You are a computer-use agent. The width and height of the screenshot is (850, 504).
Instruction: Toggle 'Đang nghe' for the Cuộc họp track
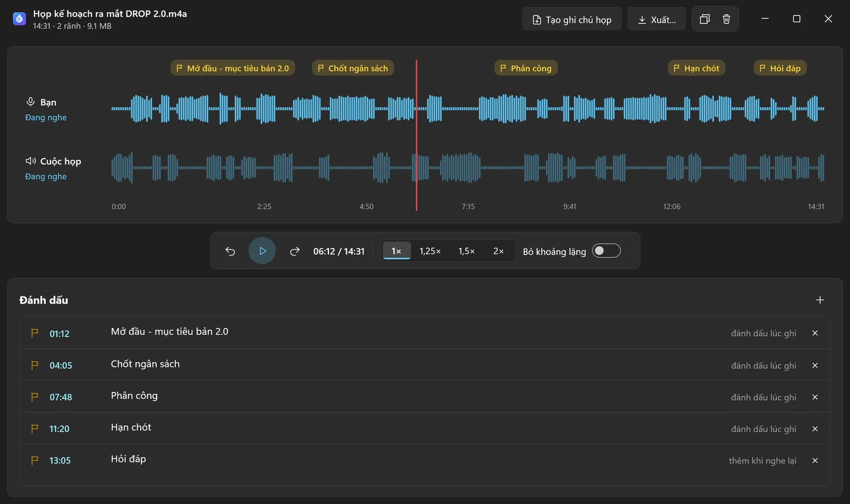pyautogui.click(x=46, y=176)
